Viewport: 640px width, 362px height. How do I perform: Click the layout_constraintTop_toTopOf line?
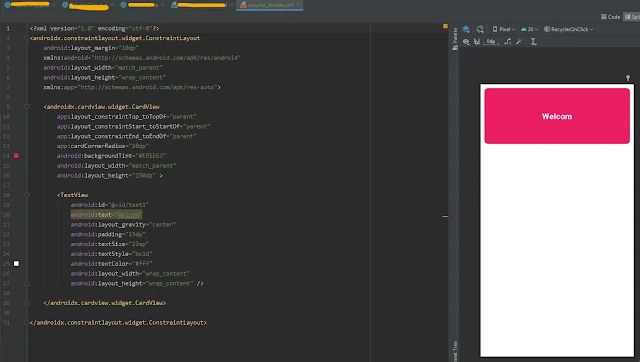click(127, 117)
